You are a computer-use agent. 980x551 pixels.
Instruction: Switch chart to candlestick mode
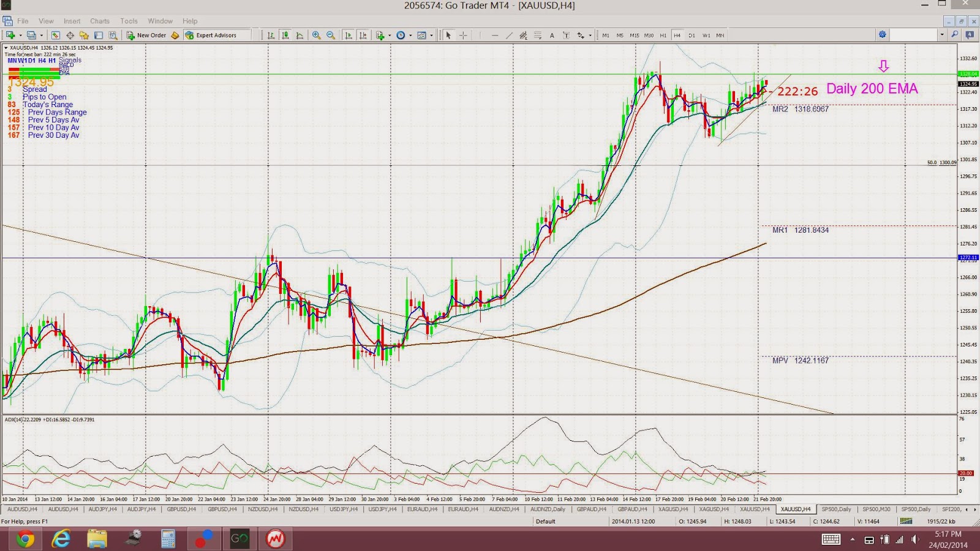coord(285,36)
